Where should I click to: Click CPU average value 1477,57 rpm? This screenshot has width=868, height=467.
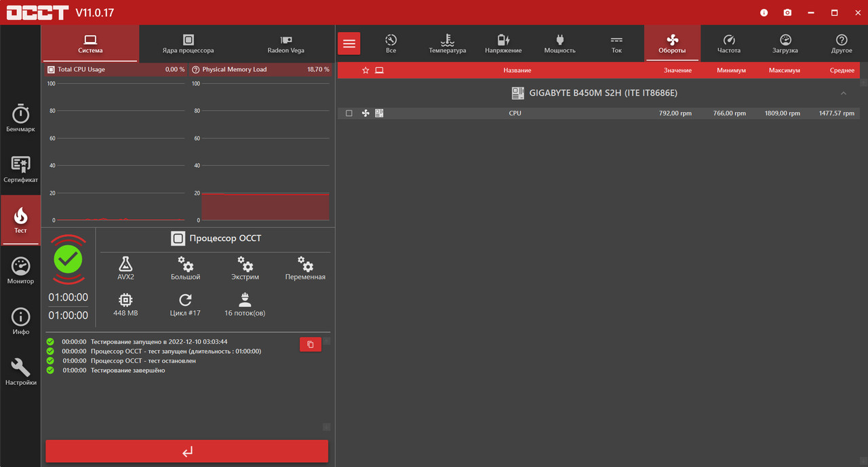(836, 113)
